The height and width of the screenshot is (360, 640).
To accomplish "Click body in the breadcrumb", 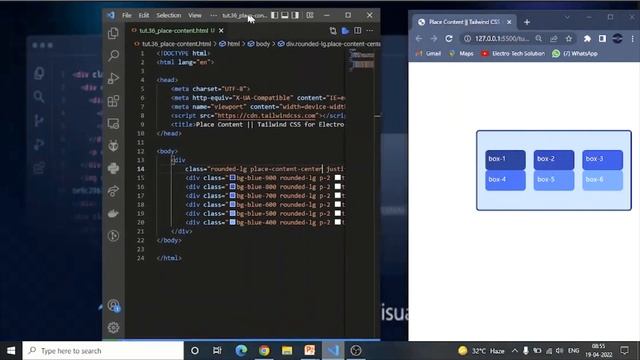I will coord(263,44).
